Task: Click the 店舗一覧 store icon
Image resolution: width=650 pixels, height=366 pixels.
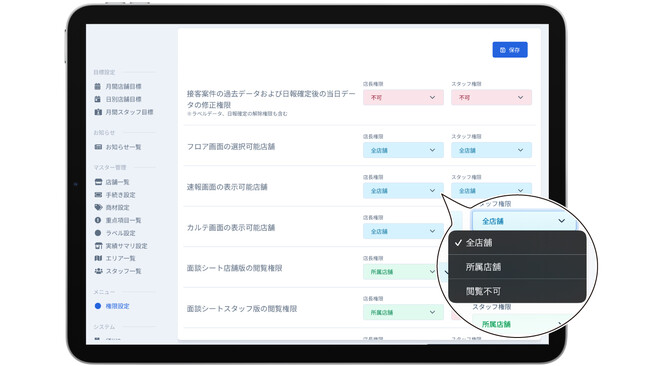Action: point(98,182)
